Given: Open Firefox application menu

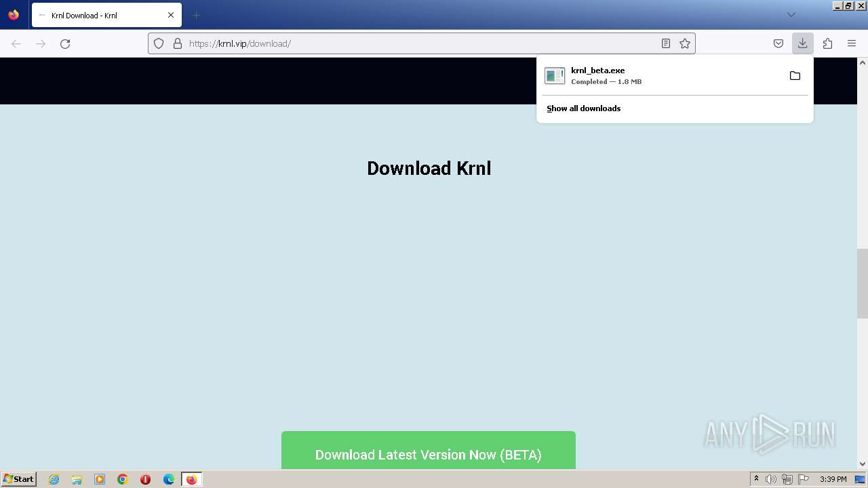Looking at the screenshot, I should pyautogui.click(x=852, y=43).
